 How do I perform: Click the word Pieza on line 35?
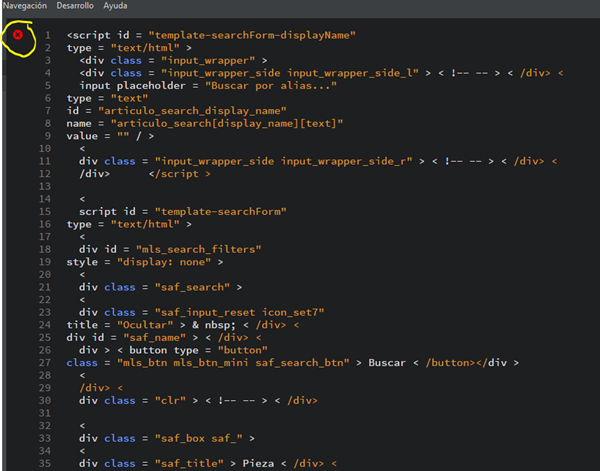point(258,464)
